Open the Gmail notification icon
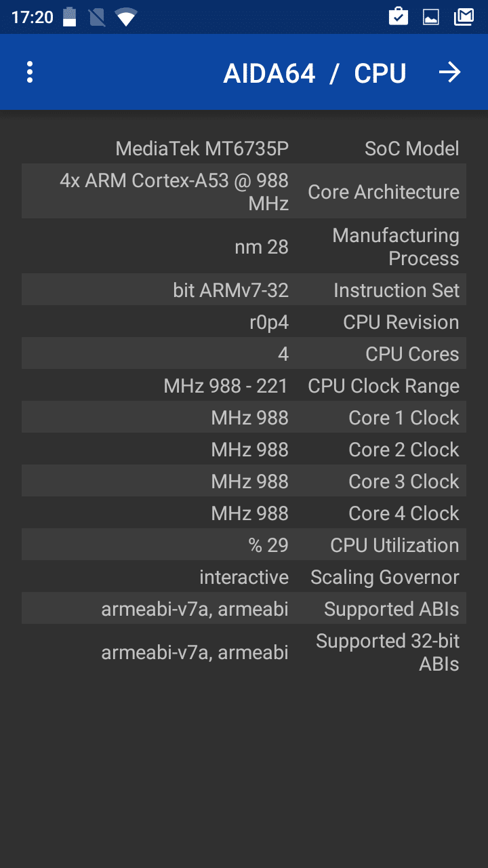The image size is (488, 868). pyautogui.click(x=464, y=17)
